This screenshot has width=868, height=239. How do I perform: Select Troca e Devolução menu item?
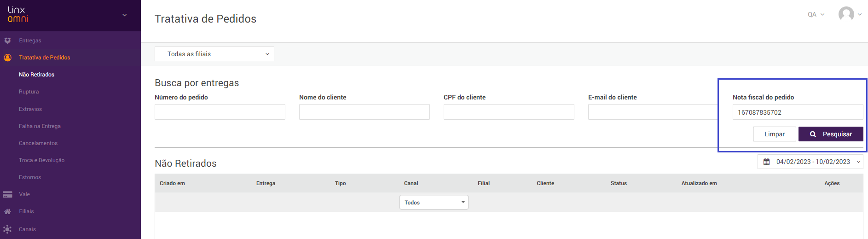tap(41, 160)
